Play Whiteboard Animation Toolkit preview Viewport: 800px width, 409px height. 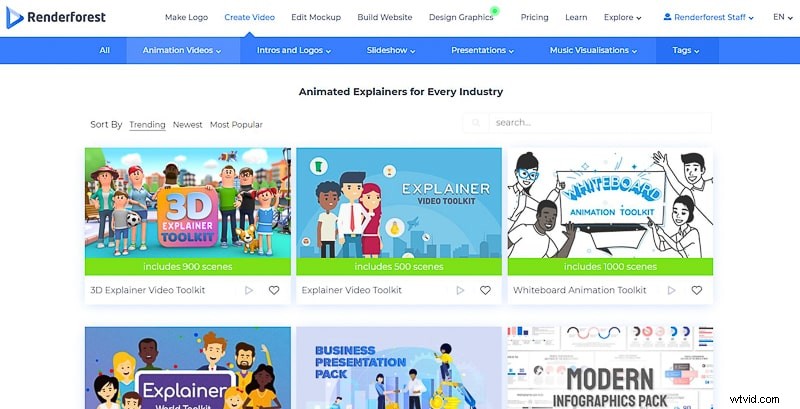point(671,290)
